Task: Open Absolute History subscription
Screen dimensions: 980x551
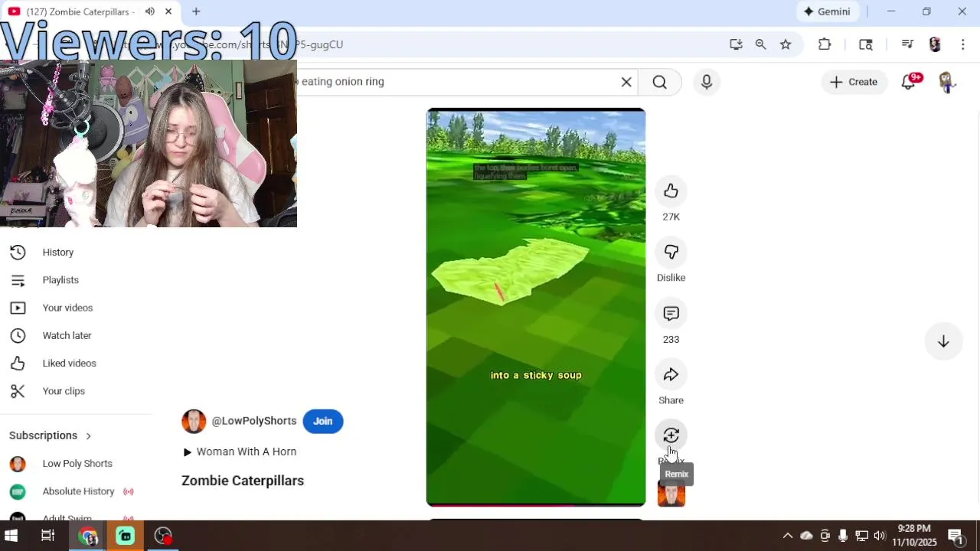Action: 77,491
